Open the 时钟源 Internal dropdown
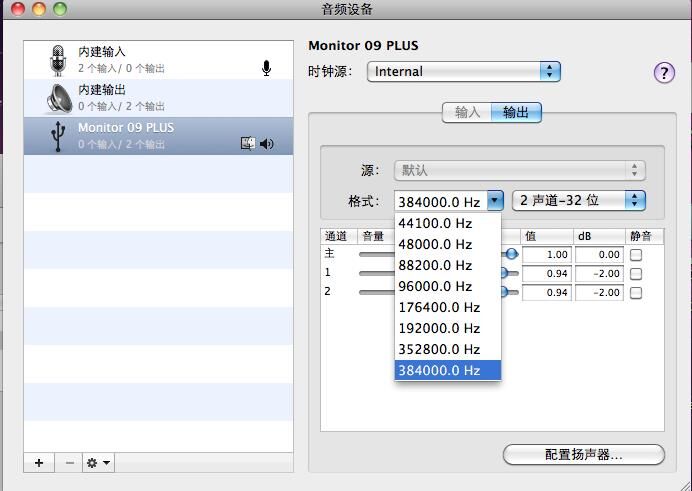Screen dimensions: 692x491 pyautogui.click(x=463, y=72)
